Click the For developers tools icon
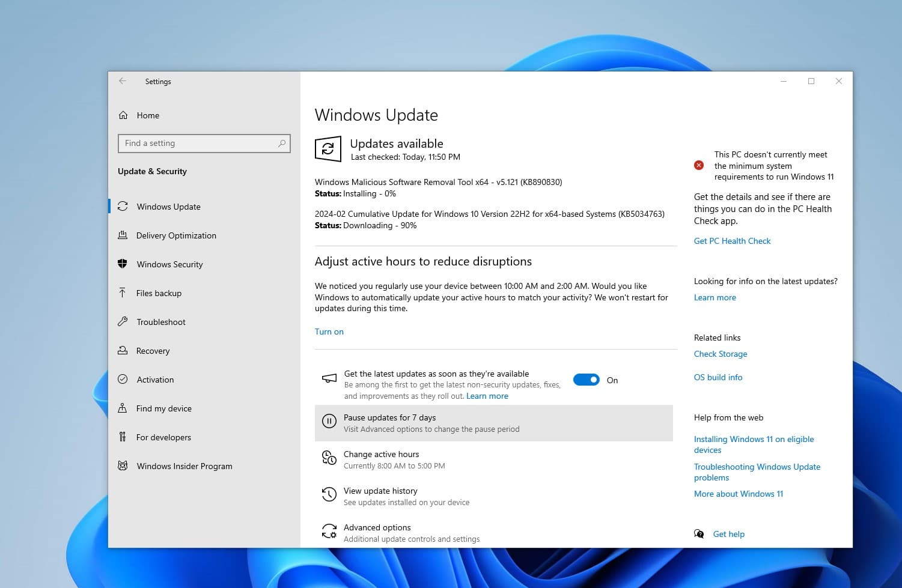Image resolution: width=902 pixels, height=588 pixels. point(123,437)
